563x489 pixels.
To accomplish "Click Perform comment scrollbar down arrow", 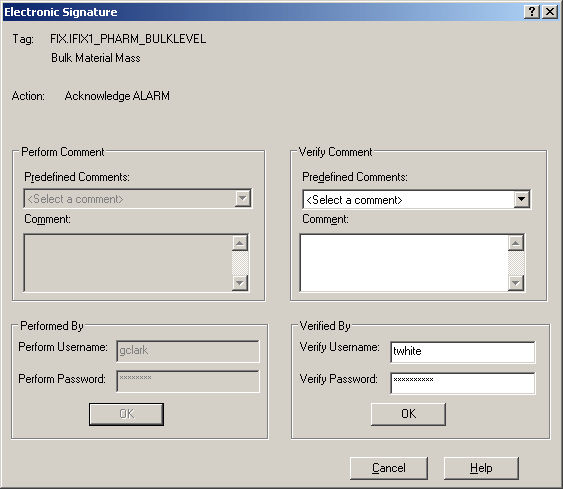I will [x=240, y=283].
